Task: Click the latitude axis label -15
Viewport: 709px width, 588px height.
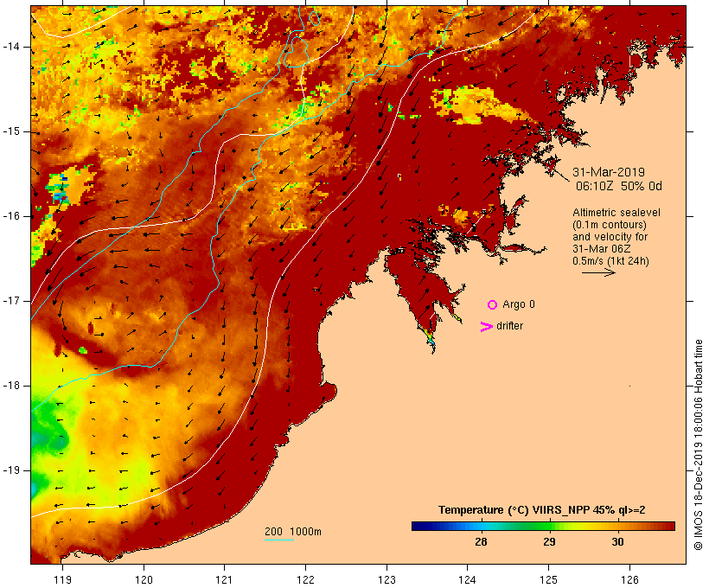Action: (x=11, y=131)
